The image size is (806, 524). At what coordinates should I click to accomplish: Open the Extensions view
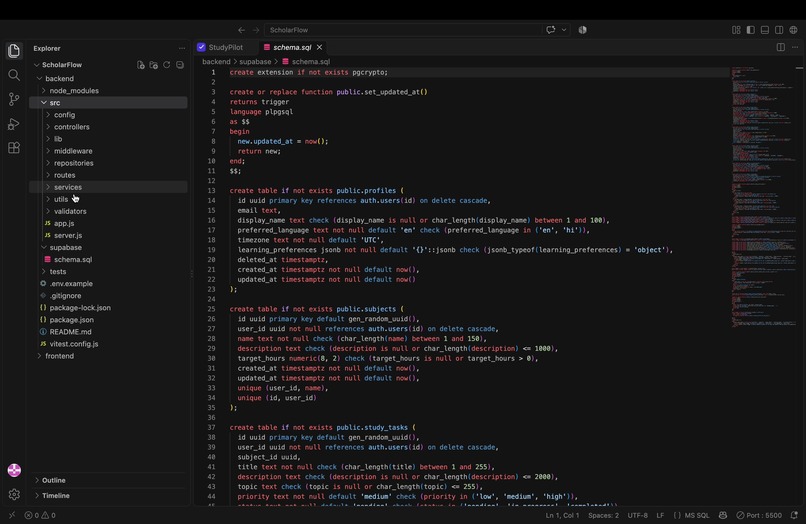(14, 148)
